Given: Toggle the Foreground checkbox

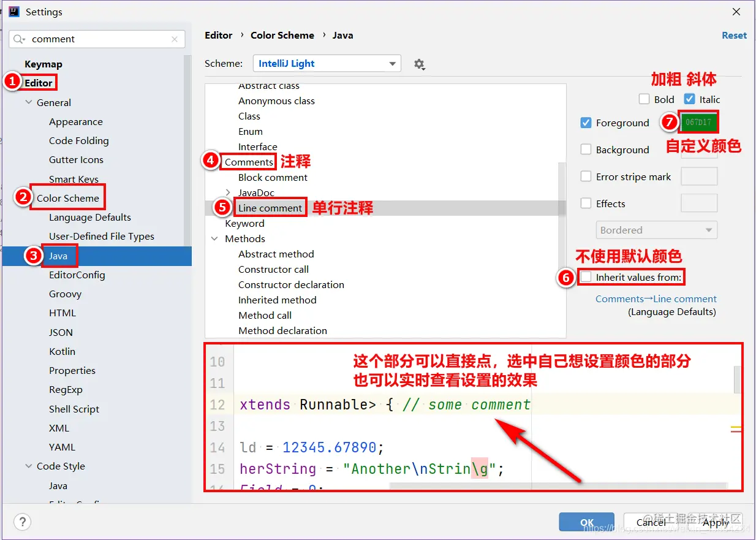Looking at the screenshot, I should [586, 123].
